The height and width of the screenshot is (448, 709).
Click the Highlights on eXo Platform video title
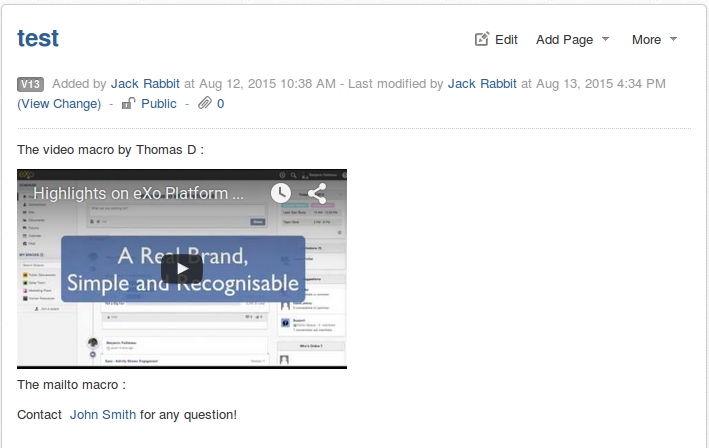click(138, 193)
